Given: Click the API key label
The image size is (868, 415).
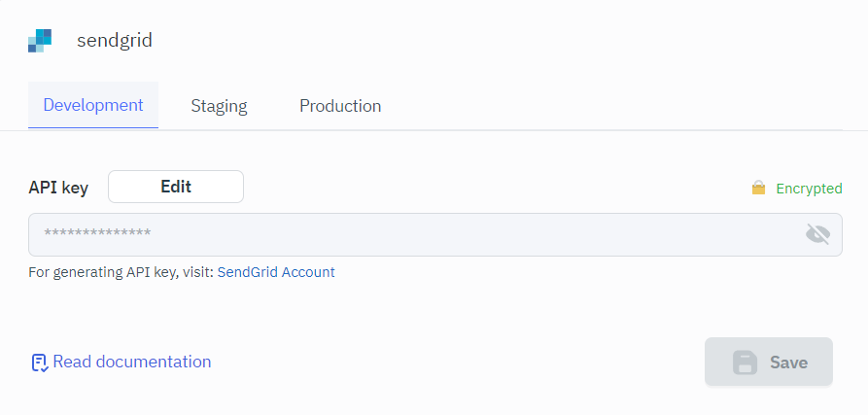Looking at the screenshot, I should click(x=58, y=188).
